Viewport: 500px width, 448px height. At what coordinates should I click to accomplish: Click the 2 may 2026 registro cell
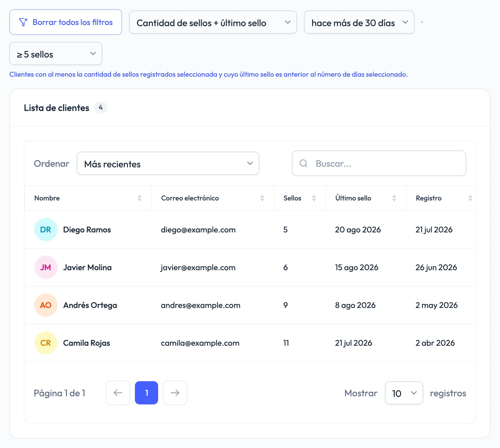click(x=437, y=305)
